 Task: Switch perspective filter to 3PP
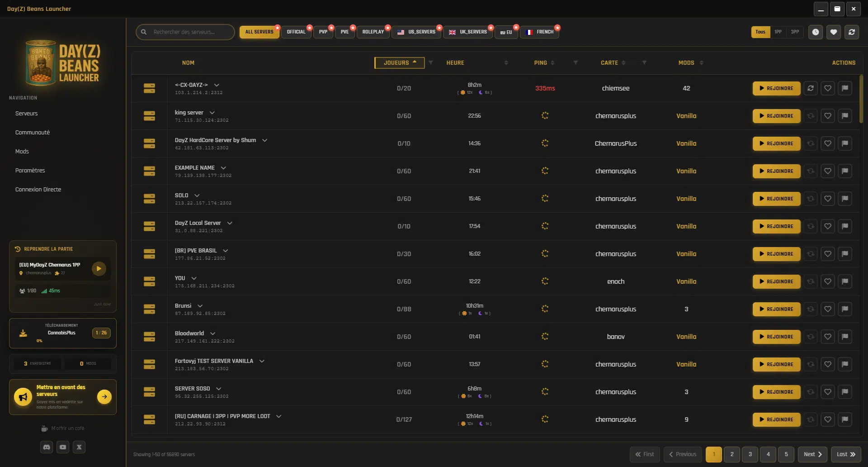pos(795,32)
